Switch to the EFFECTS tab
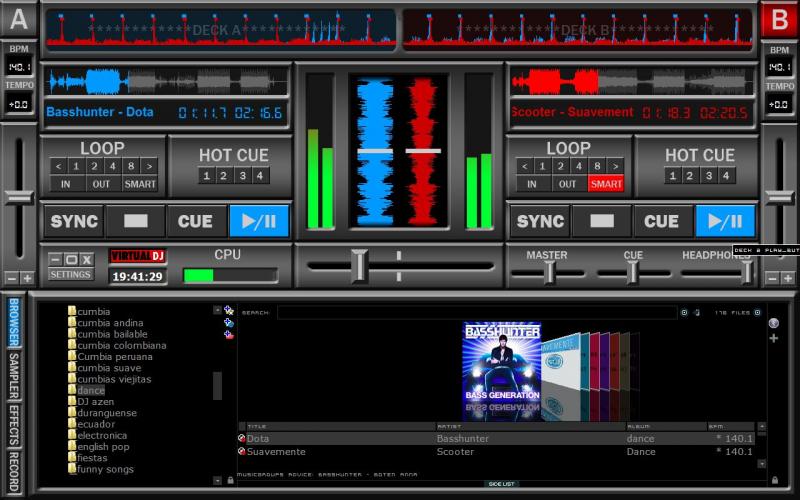800x500 pixels. (14, 426)
